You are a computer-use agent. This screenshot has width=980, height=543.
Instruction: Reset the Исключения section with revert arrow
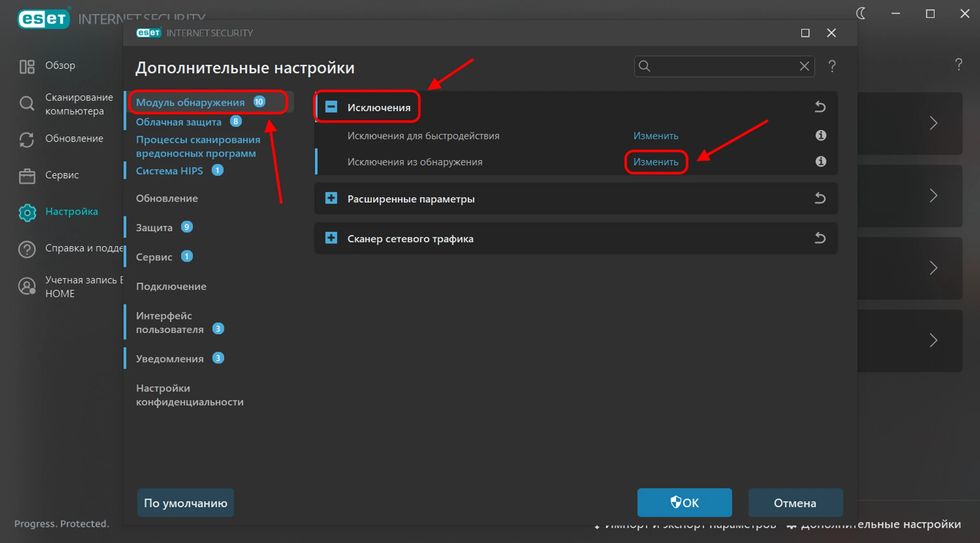coord(820,107)
